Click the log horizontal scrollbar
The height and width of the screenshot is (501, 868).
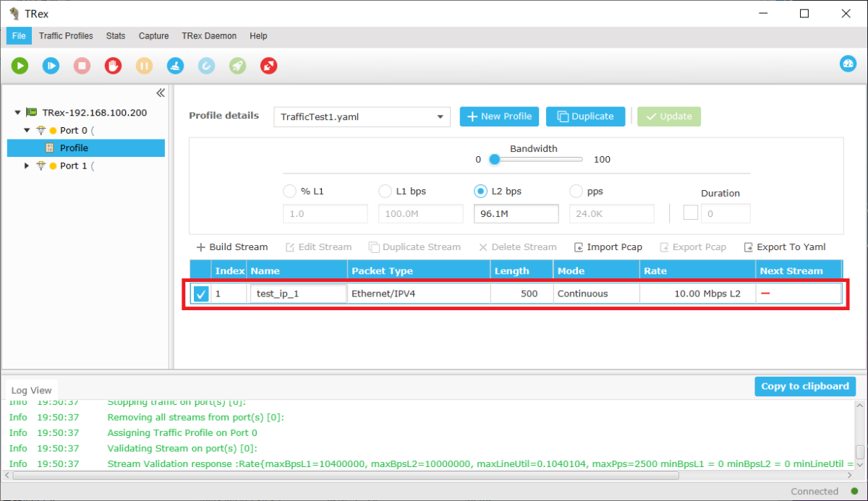coord(346,476)
